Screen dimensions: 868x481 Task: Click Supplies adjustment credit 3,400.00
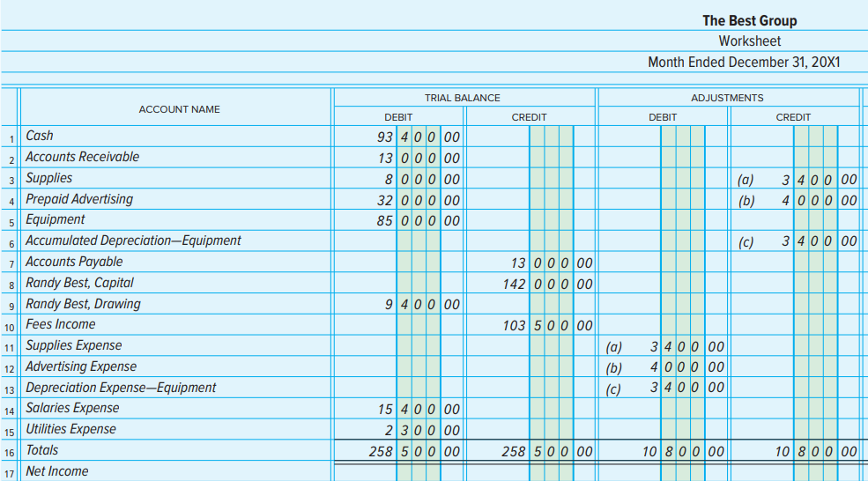pyautogui.click(x=820, y=180)
